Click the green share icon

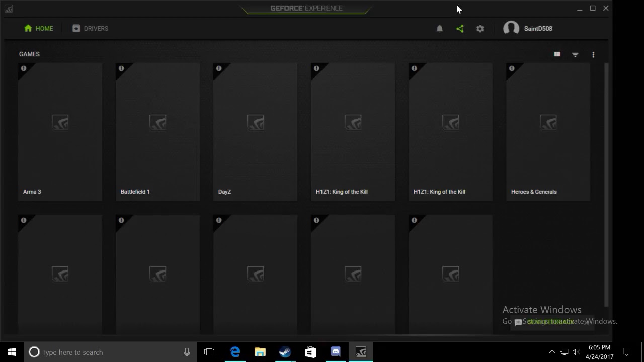[x=460, y=29]
